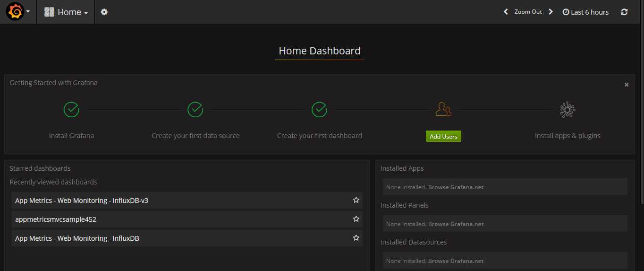
Task: Click the first dashboard checkmark icon
Action: (x=320, y=110)
